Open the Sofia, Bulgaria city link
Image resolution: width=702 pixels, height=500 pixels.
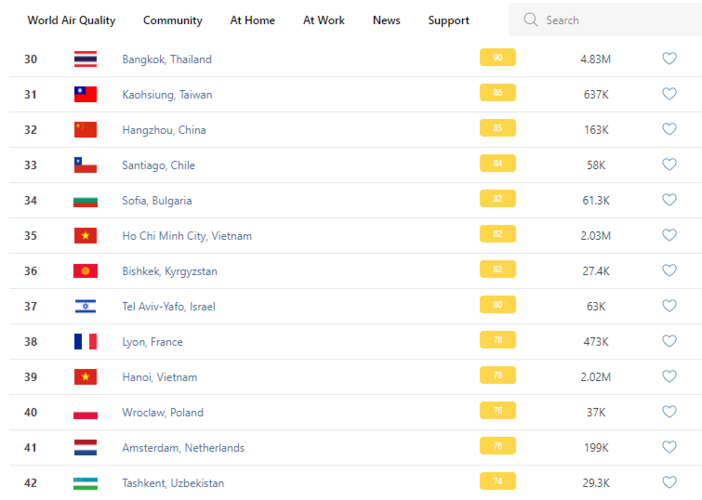[x=157, y=201]
